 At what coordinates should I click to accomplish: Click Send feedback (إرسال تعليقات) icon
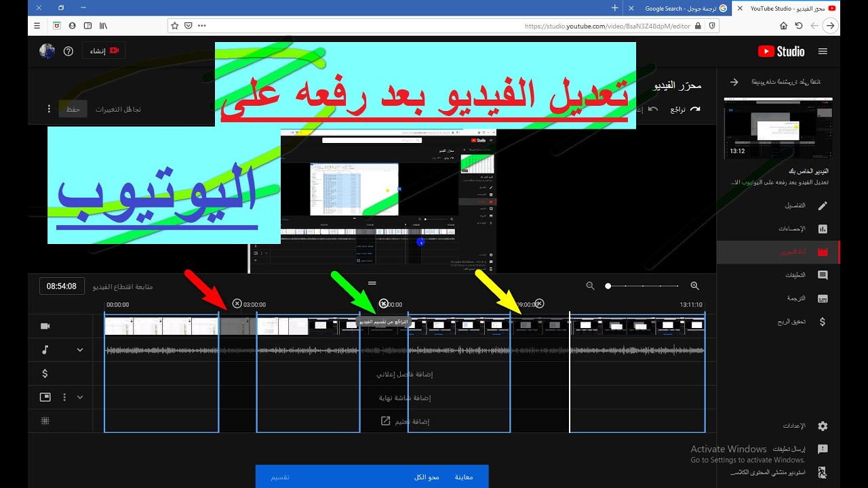pos(823,449)
